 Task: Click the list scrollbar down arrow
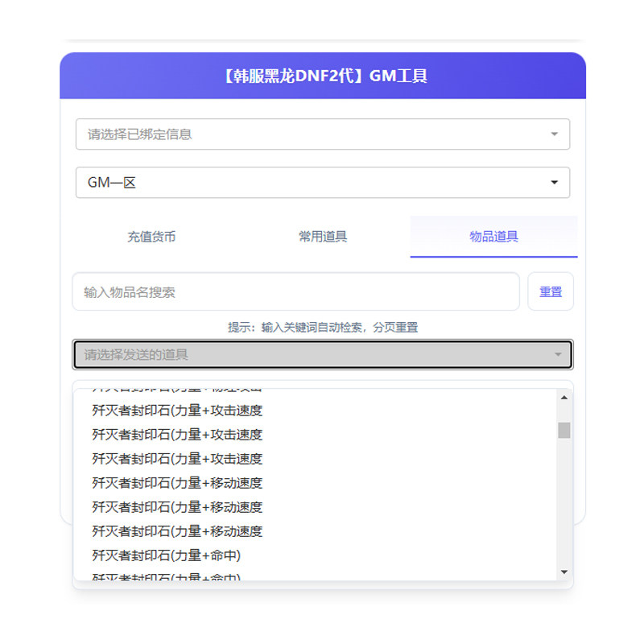(x=564, y=572)
